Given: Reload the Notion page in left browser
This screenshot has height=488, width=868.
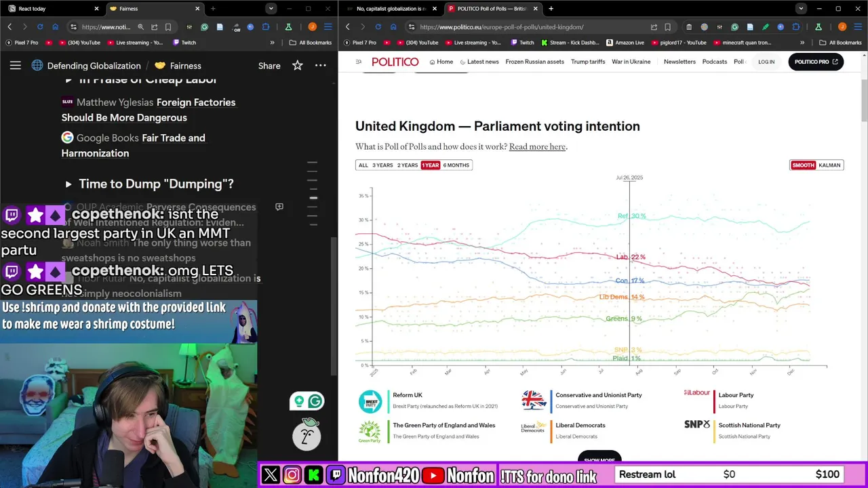Looking at the screenshot, I should pos(40,27).
